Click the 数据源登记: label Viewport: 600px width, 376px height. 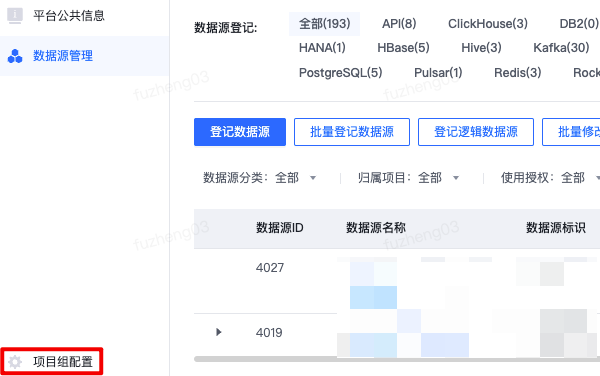pos(226,28)
